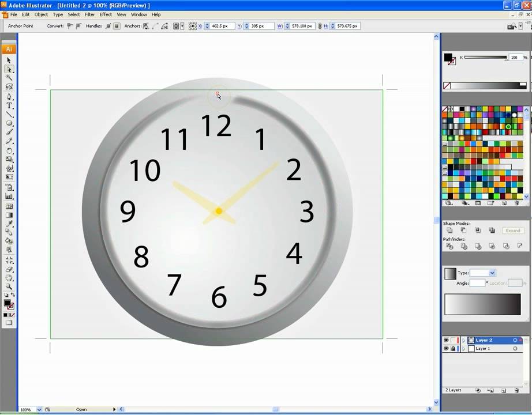This screenshot has height=415, width=532.
Task: Select the Eraser tool
Action: click(x=9, y=269)
